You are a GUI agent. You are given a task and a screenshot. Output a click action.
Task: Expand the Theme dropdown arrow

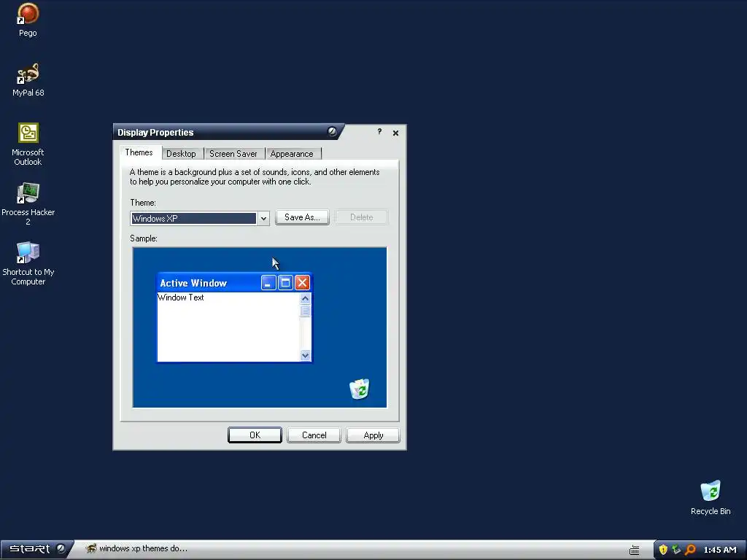point(263,219)
